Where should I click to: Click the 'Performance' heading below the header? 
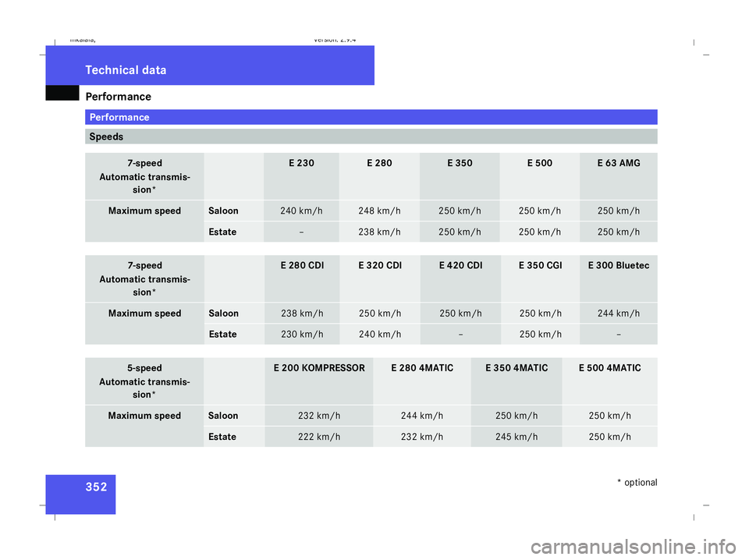(119, 97)
